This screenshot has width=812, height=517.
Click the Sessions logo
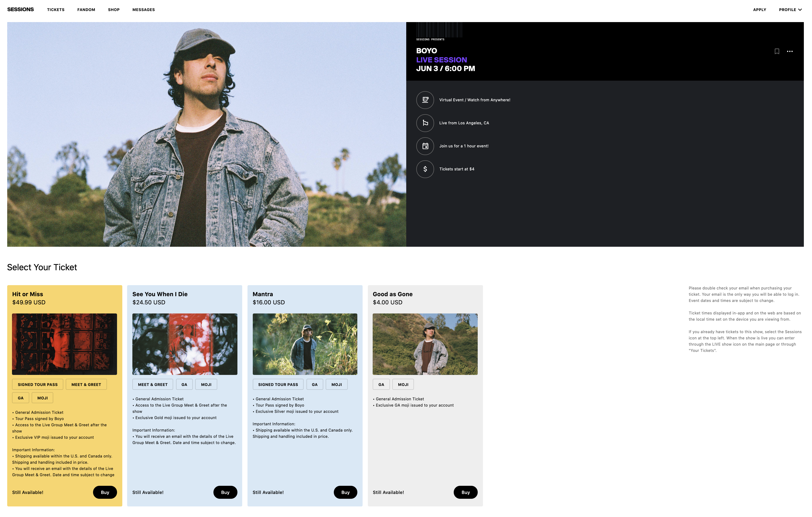(x=21, y=9)
